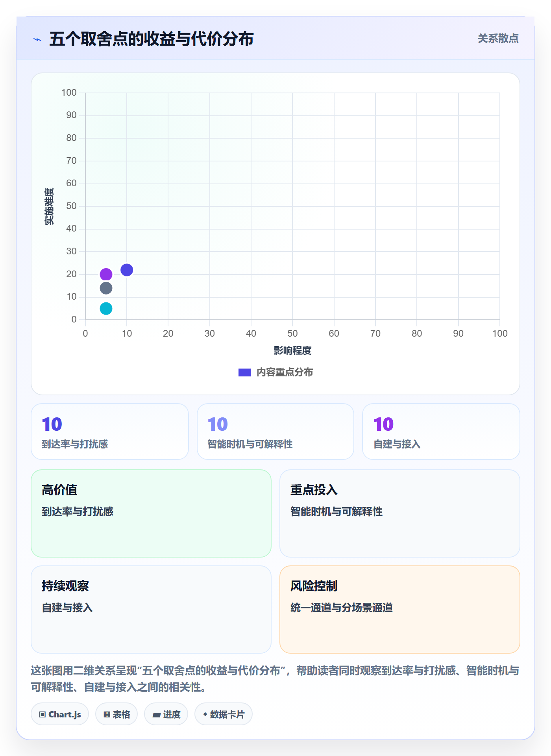Click the lightning icon beside the title
The height and width of the screenshot is (756, 551).
pos(37,39)
